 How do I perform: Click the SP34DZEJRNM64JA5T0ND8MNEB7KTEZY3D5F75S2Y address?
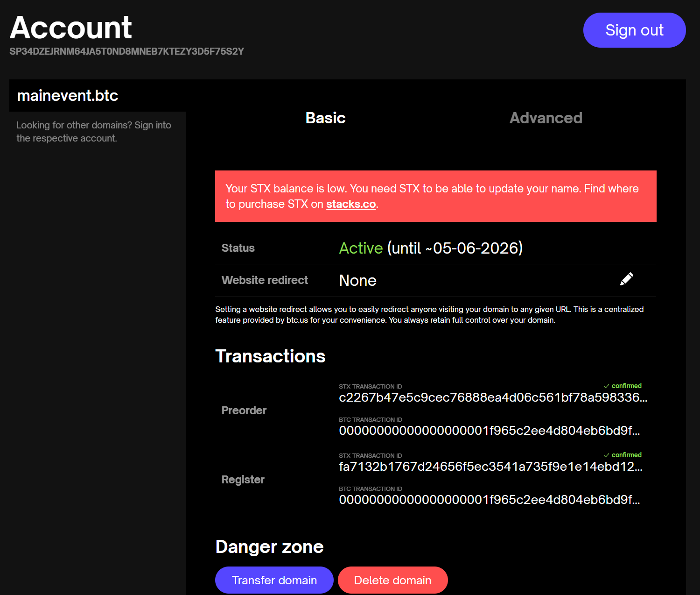click(126, 51)
